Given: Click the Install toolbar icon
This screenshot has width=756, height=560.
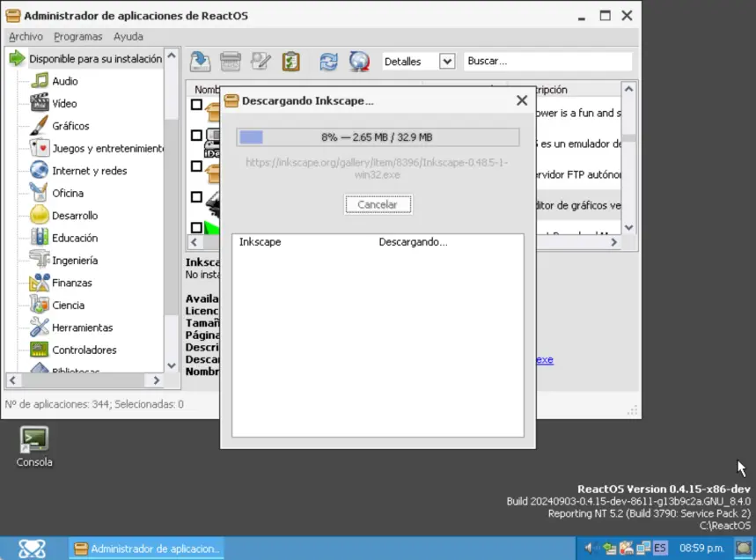Looking at the screenshot, I should [x=200, y=62].
